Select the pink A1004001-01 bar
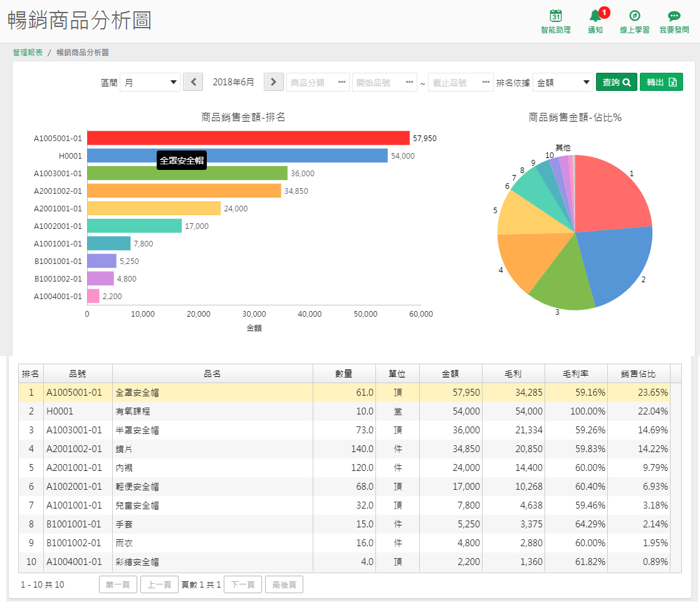This screenshot has width=700, height=602. [93, 296]
